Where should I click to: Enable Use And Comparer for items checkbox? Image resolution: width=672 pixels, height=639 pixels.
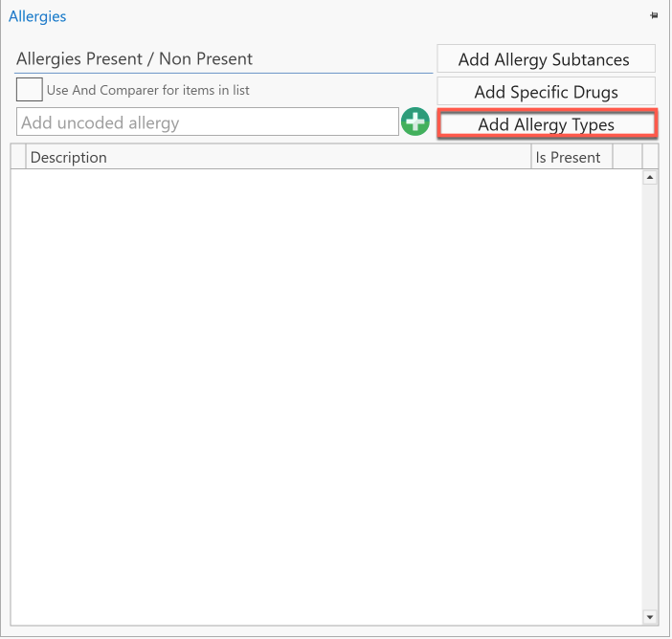point(29,89)
